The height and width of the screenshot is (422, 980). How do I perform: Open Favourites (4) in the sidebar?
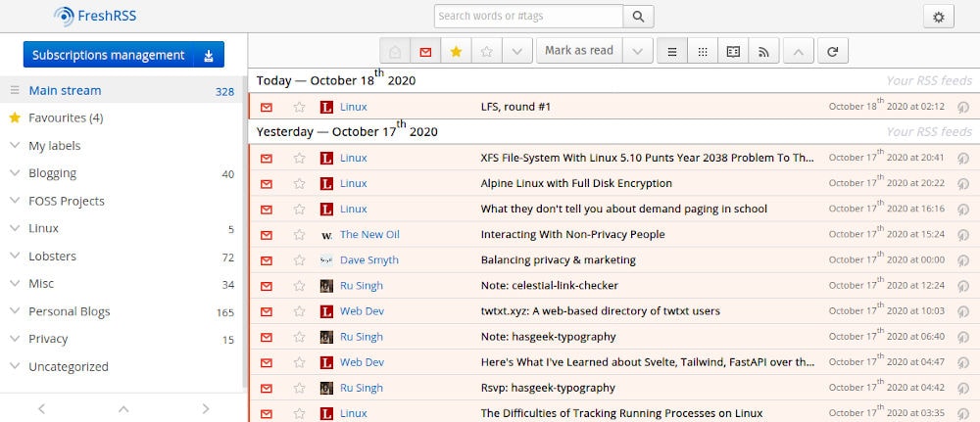(x=66, y=118)
